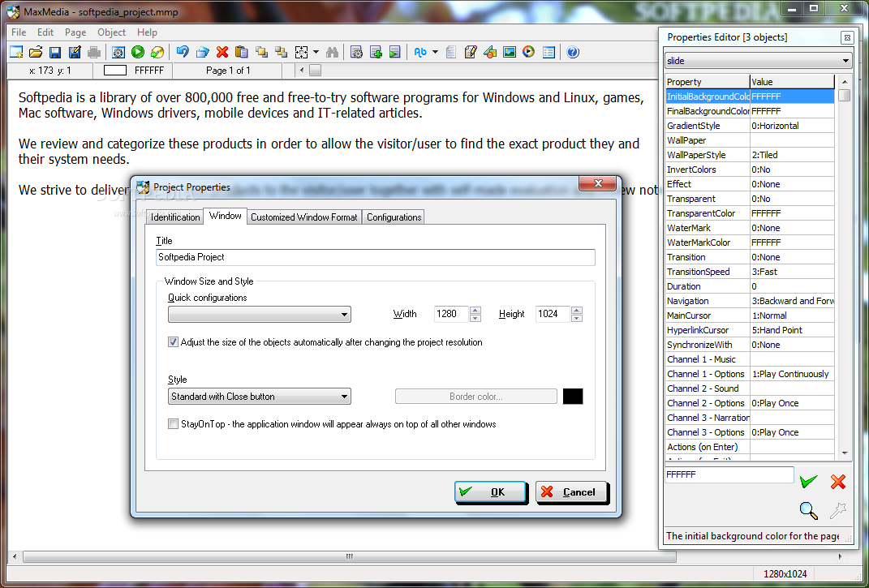This screenshot has width=869, height=588.
Task: Click the grayed wand icon in Properties Editor
Action: (x=838, y=510)
